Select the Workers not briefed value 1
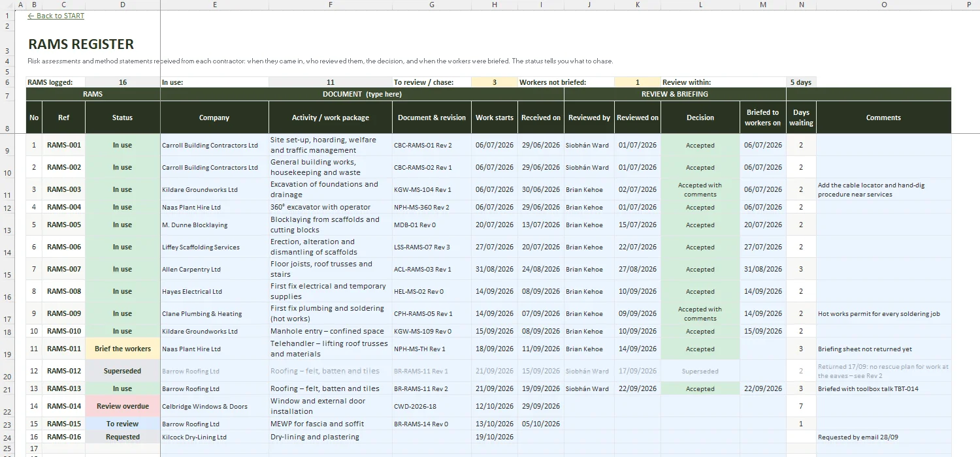The width and height of the screenshot is (980, 457). (638, 82)
